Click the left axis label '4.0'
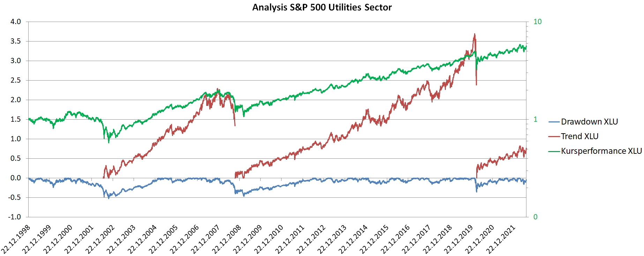 [16, 22]
